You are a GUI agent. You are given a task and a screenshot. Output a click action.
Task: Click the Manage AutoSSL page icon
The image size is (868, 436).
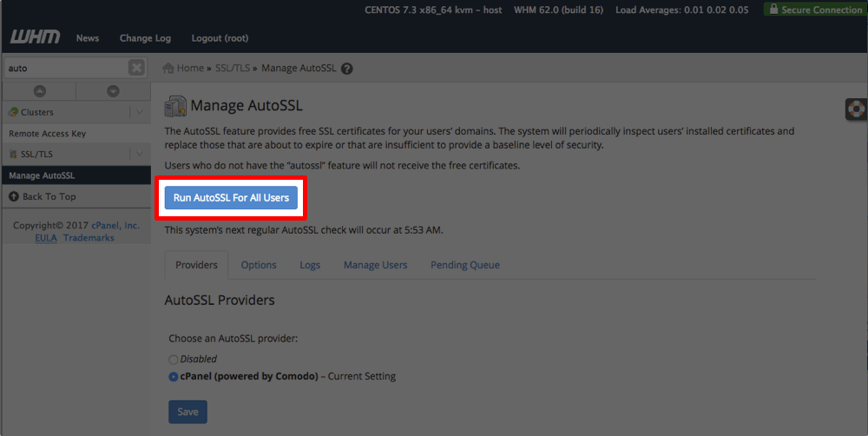pos(175,106)
